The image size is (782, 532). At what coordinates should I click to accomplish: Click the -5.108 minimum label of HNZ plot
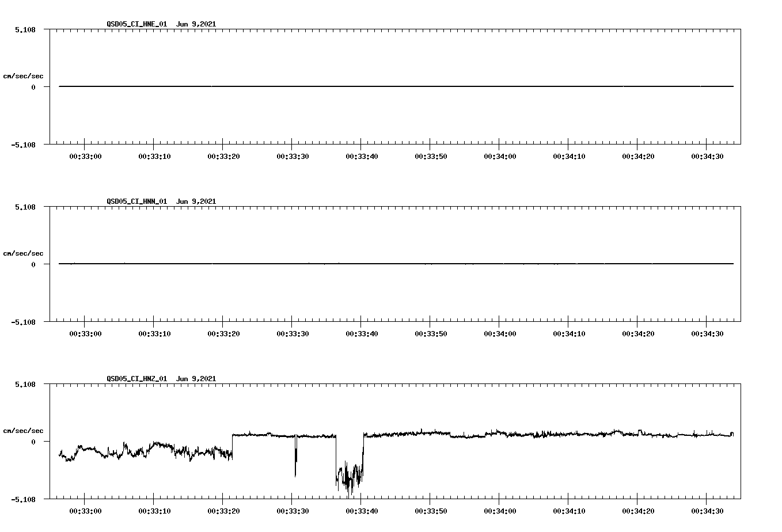22,500
